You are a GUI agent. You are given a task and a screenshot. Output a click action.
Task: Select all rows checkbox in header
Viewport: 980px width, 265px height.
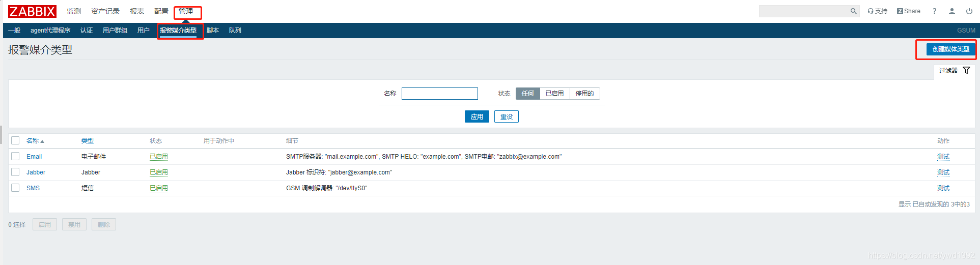click(15, 140)
